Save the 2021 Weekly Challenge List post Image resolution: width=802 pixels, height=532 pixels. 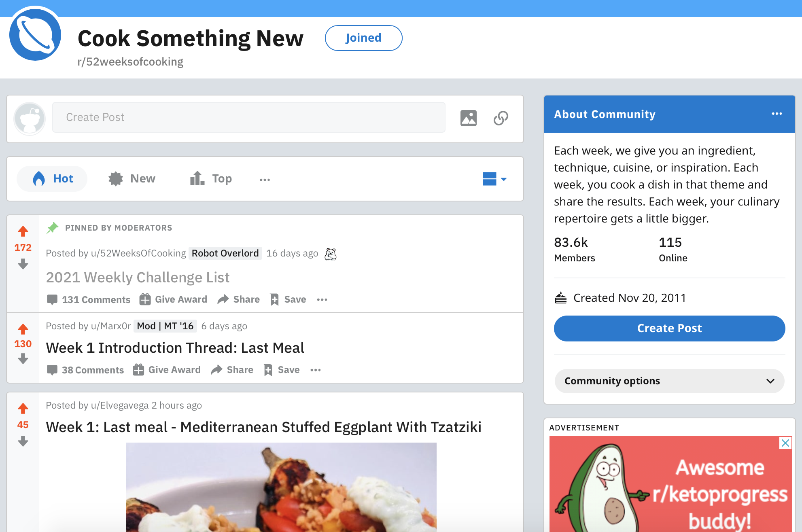[x=289, y=299]
